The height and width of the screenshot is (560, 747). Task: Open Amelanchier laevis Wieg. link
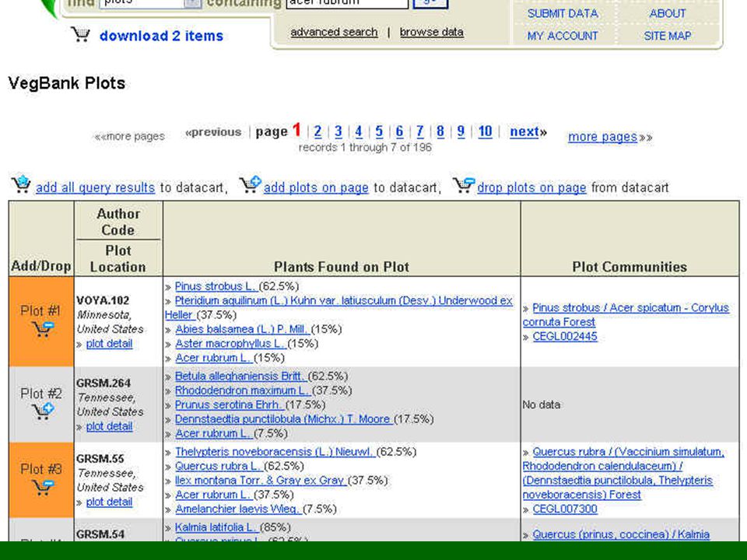238,509
